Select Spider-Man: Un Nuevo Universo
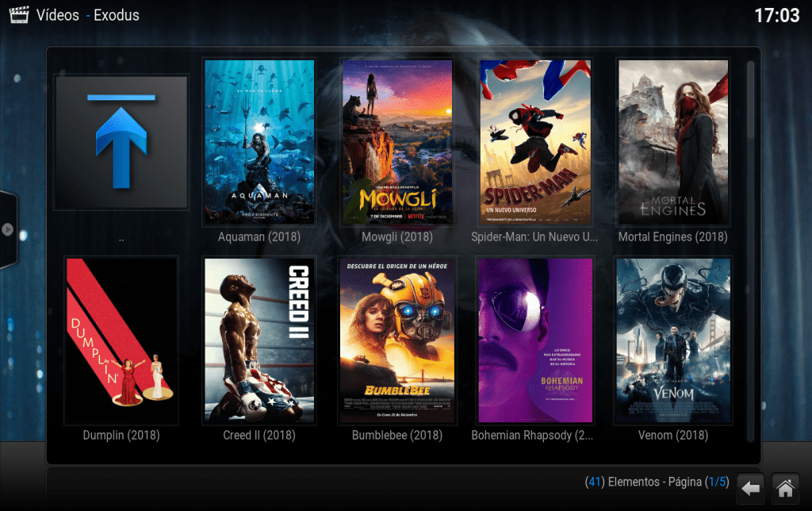812x511 pixels. point(534,140)
